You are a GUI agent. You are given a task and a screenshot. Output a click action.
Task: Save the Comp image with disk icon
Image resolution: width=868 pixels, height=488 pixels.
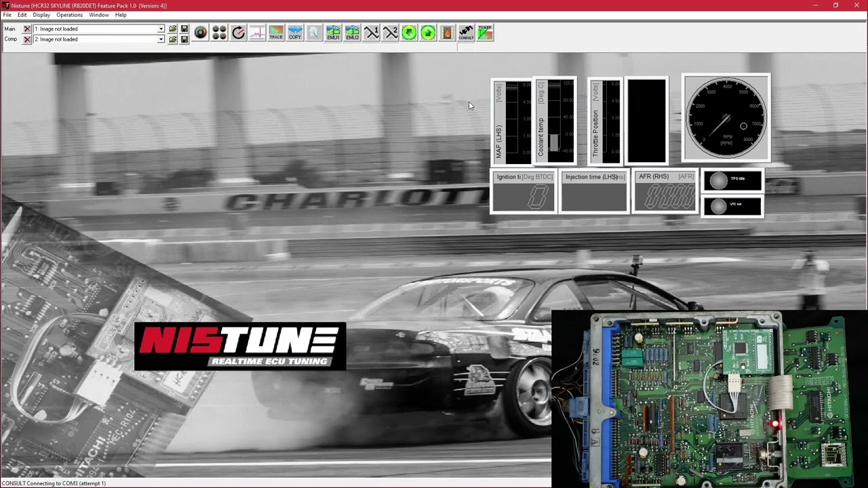click(184, 39)
